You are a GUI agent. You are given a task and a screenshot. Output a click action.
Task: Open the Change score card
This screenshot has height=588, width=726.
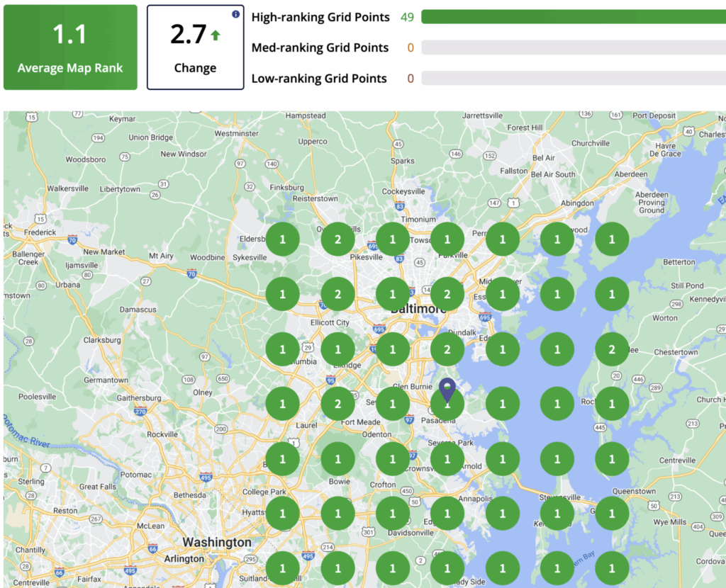tap(195, 47)
